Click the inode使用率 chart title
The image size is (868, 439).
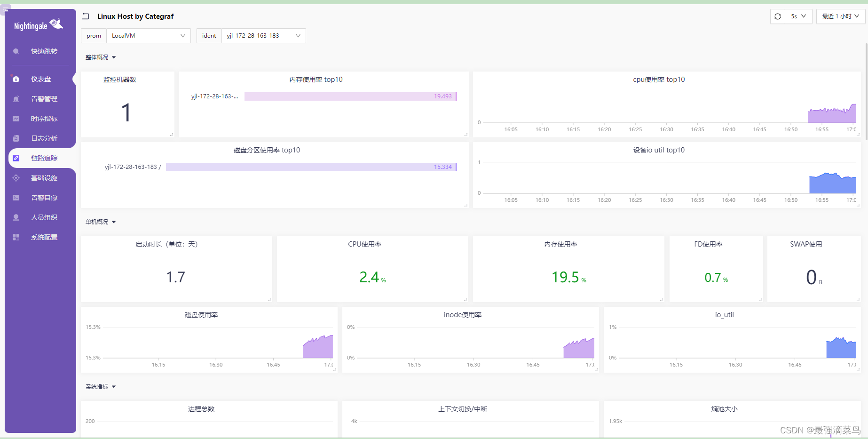click(463, 315)
